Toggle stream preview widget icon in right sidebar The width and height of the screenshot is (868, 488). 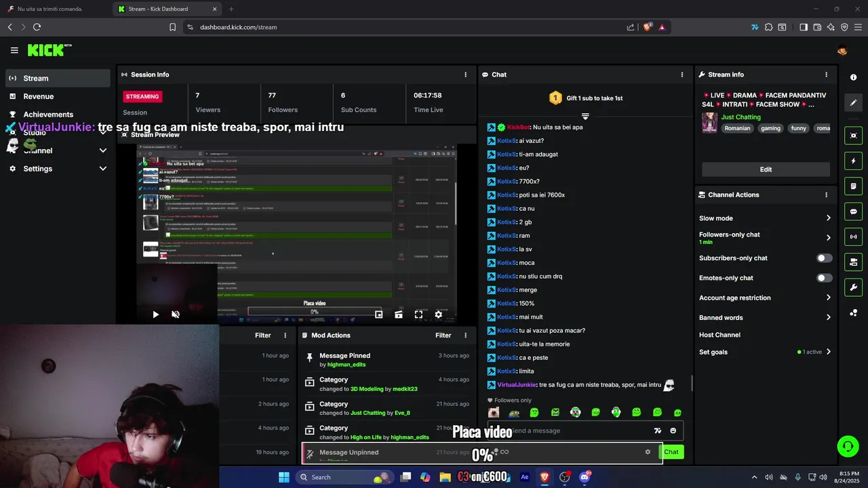click(853, 136)
